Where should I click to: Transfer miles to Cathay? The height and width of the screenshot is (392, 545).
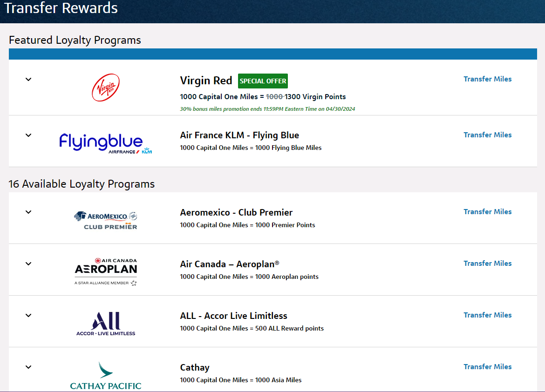point(487,367)
